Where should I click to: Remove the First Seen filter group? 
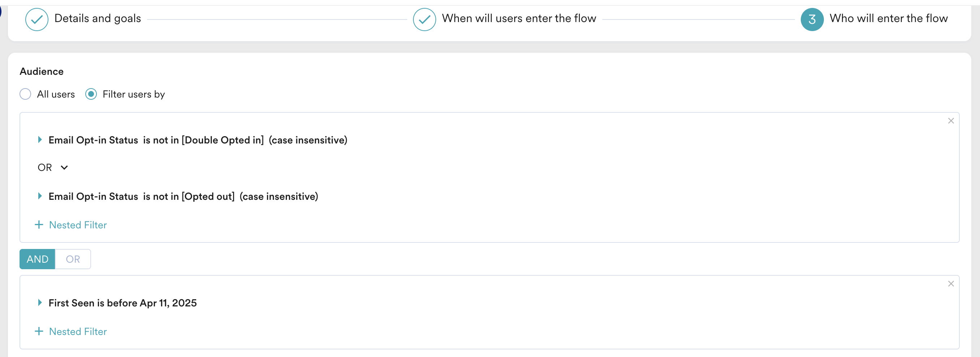click(951, 284)
